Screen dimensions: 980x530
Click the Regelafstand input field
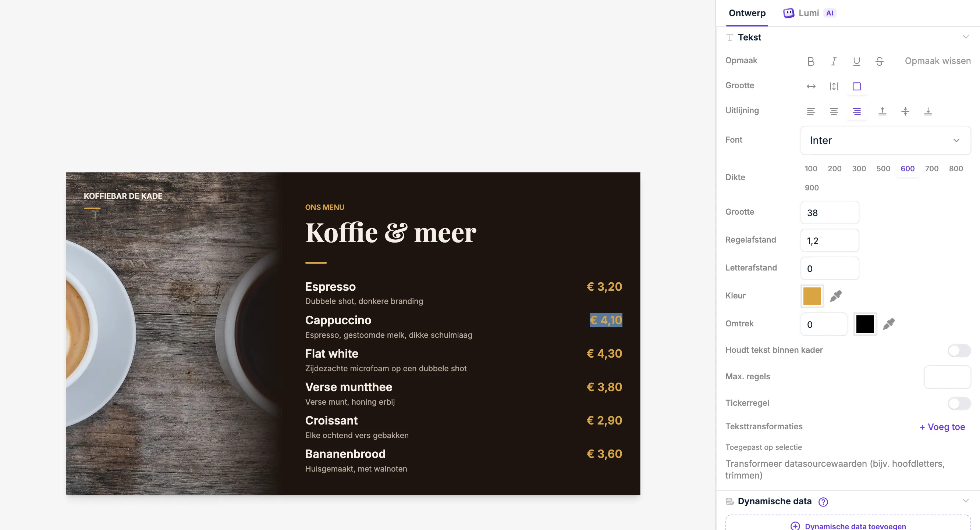(x=829, y=240)
